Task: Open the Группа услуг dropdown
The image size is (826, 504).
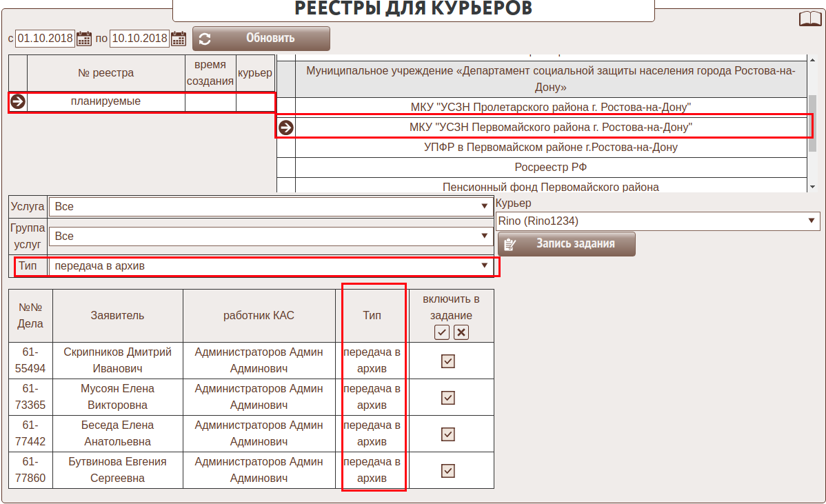Action: pos(270,236)
